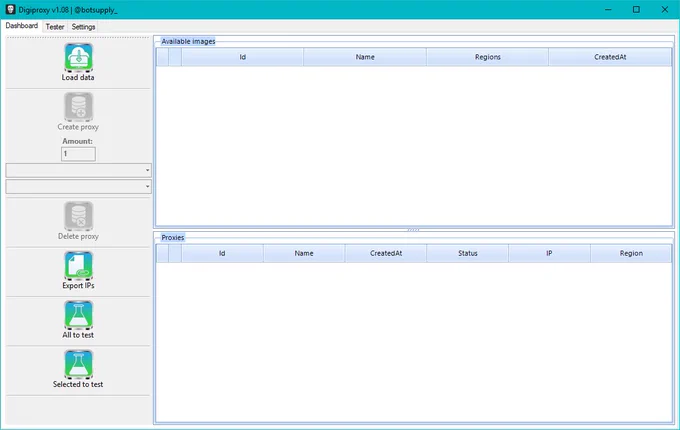
Task: Sort Proxies by CreatedAt column header
Action: coord(386,253)
